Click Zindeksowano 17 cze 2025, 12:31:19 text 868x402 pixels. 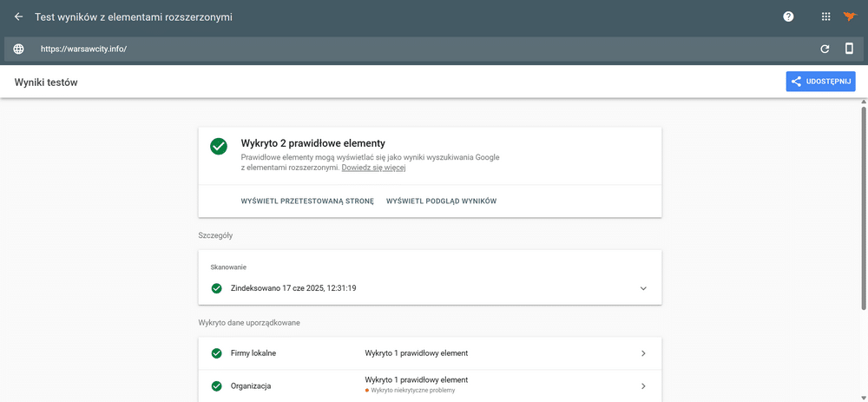point(293,288)
